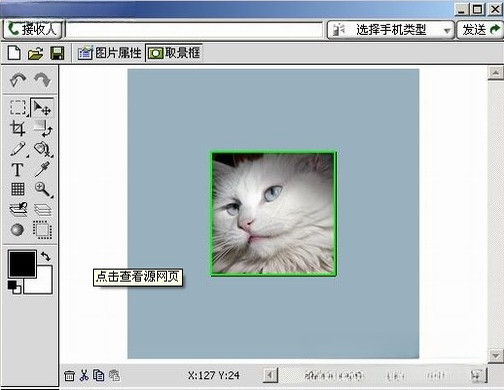
Task: Select the grid tool
Action: (x=18, y=189)
